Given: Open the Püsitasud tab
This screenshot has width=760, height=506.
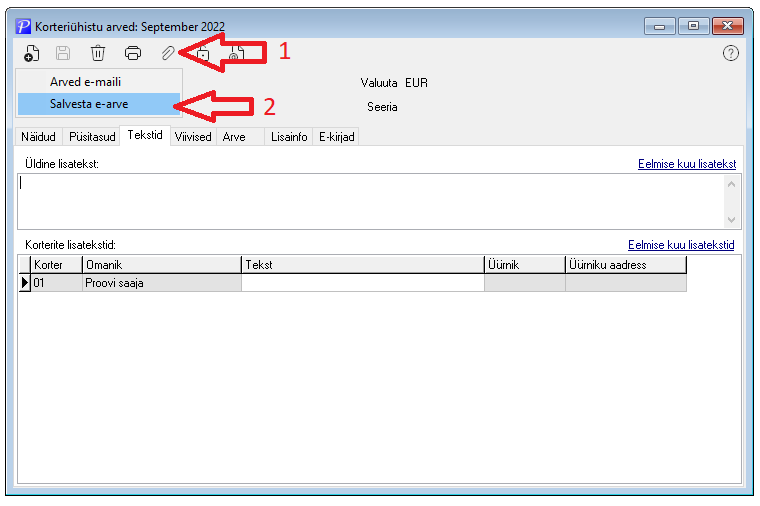Looking at the screenshot, I should (x=92, y=137).
